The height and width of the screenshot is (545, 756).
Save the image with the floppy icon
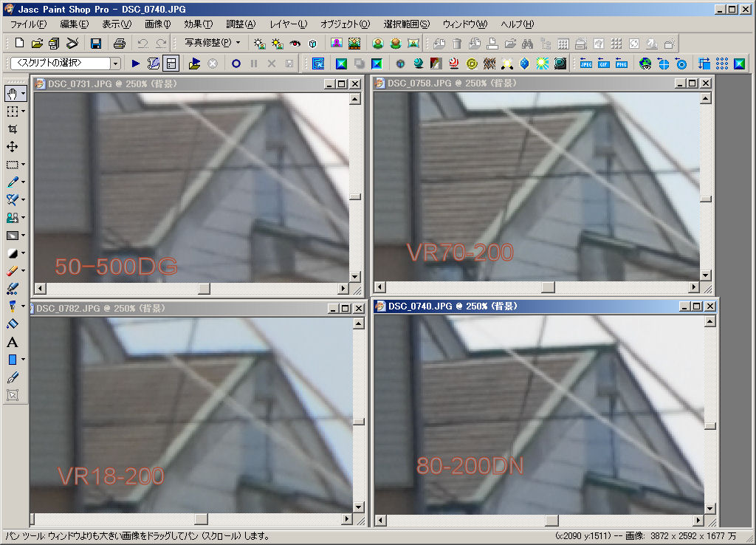pos(96,44)
